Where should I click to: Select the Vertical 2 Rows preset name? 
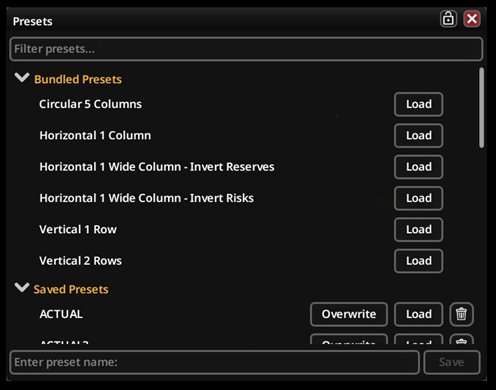80,261
